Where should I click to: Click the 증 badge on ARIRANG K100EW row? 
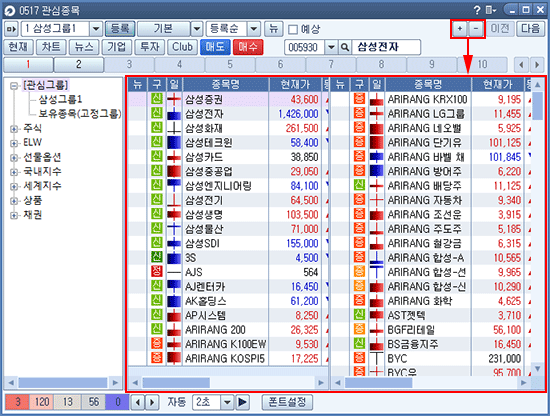tap(157, 344)
